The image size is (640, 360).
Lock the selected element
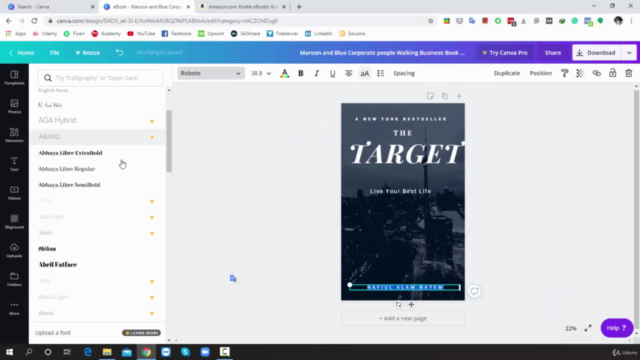(x=613, y=73)
